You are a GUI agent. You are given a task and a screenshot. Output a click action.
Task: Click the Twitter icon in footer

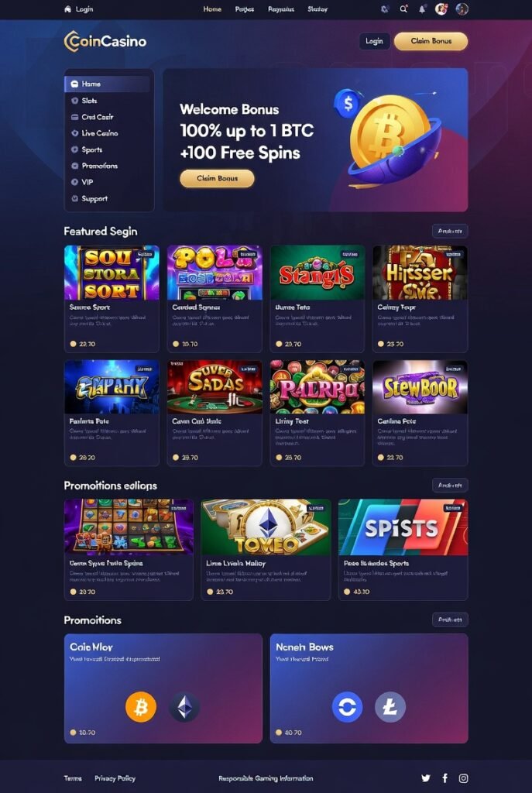426,778
